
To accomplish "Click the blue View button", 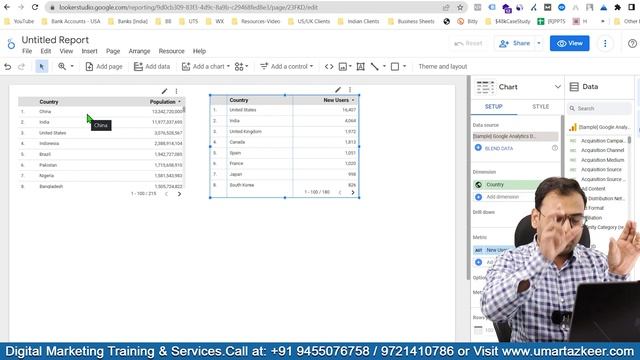I will tap(569, 43).
